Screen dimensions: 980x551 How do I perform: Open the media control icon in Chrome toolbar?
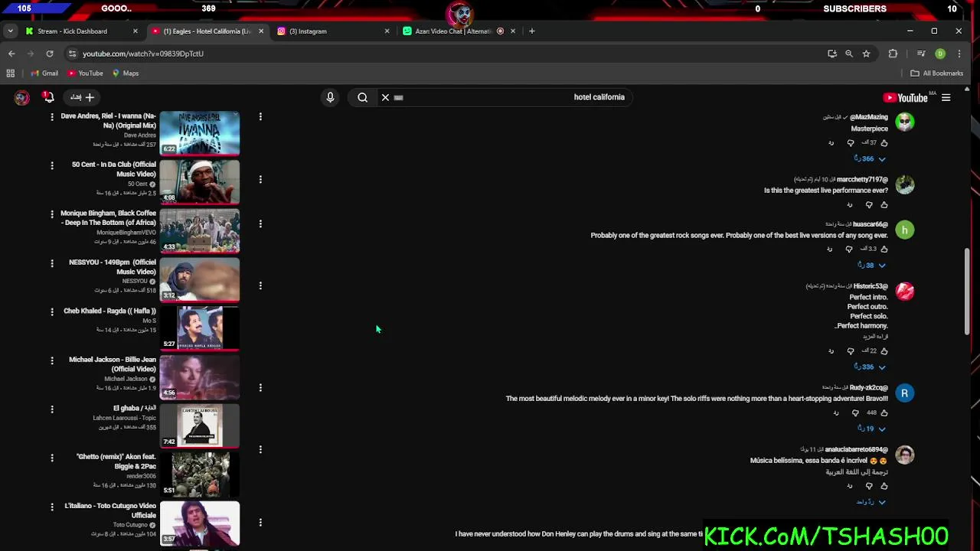tap(921, 54)
